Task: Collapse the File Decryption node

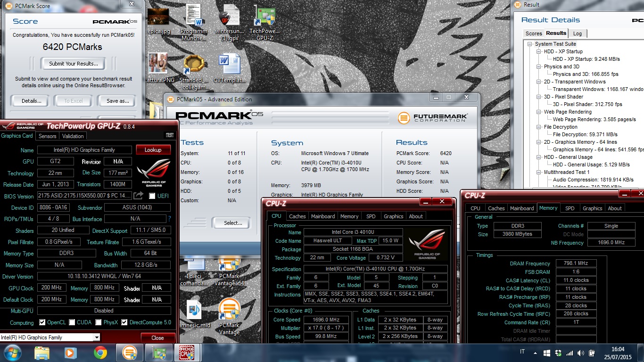Action: point(539,127)
